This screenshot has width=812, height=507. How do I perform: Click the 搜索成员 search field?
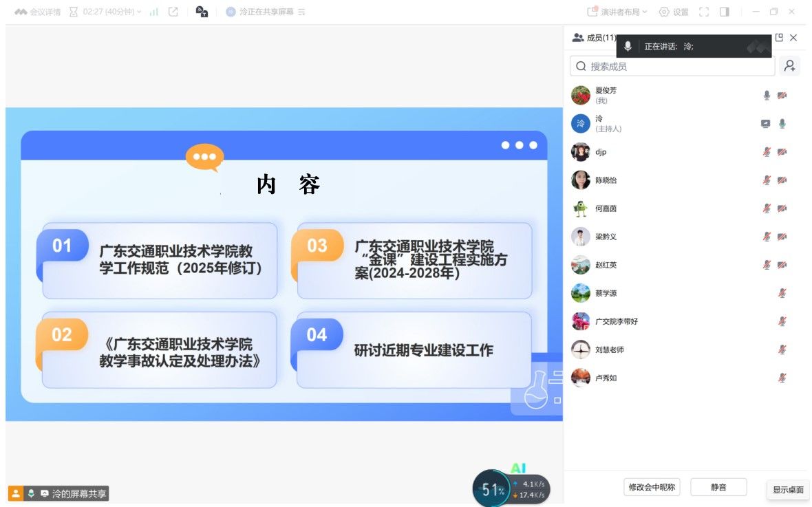click(x=671, y=66)
